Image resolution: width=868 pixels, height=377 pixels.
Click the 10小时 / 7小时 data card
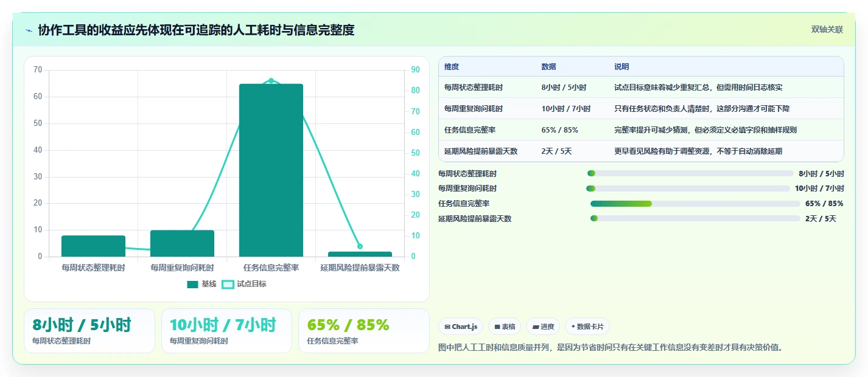[x=226, y=331]
